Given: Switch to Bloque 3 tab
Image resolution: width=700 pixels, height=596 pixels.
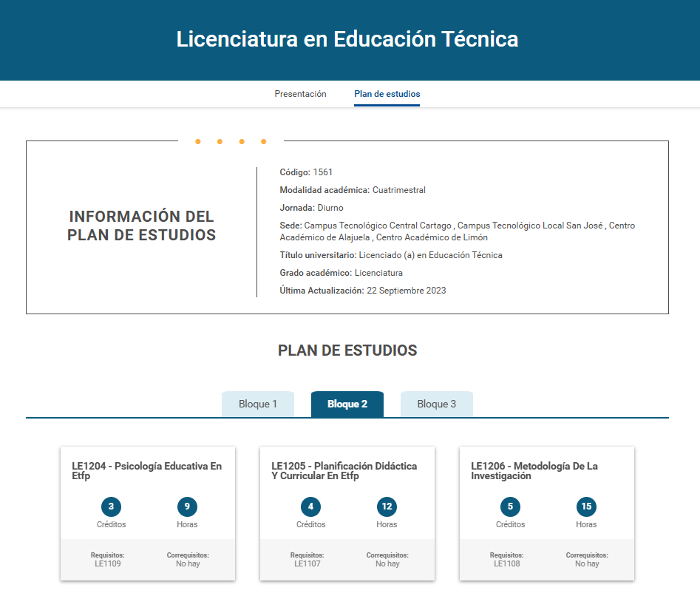Looking at the screenshot, I should [x=437, y=404].
